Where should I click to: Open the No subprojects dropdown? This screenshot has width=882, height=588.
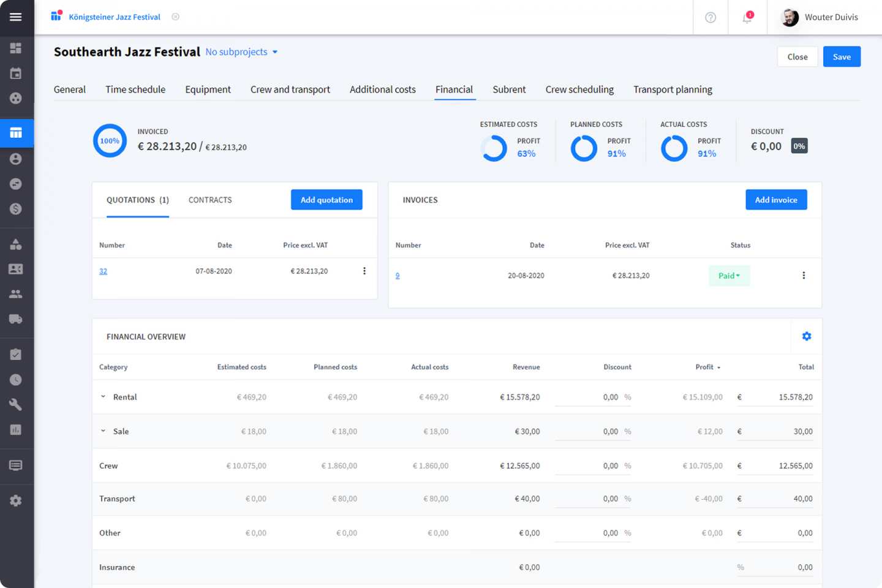point(241,52)
